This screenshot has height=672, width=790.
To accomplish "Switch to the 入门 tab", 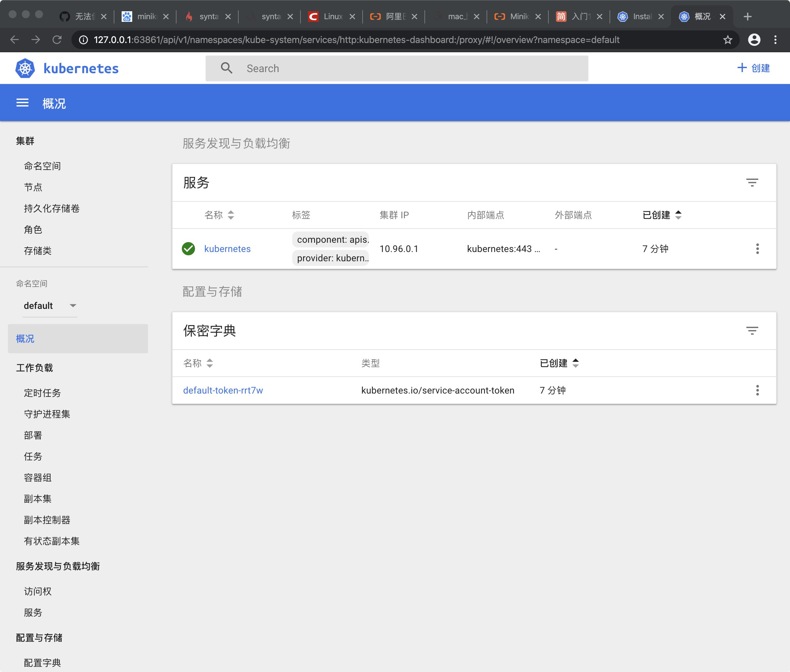I will (x=579, y=17).
